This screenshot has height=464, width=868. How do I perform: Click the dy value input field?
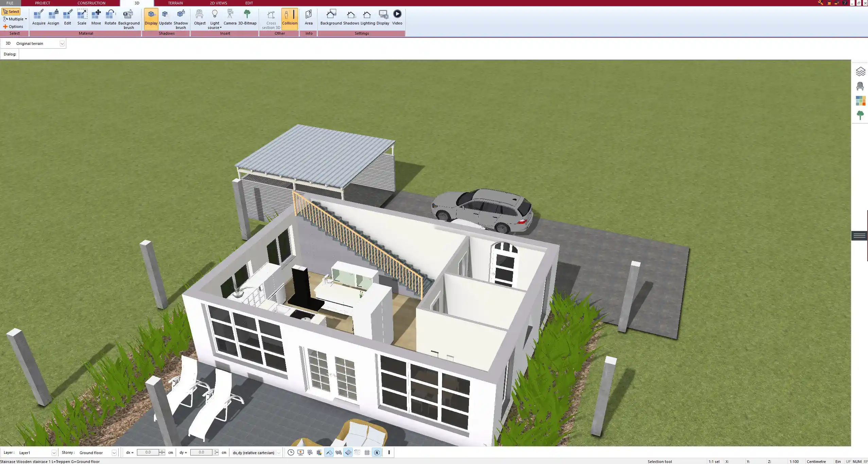(x=201, y=452)
